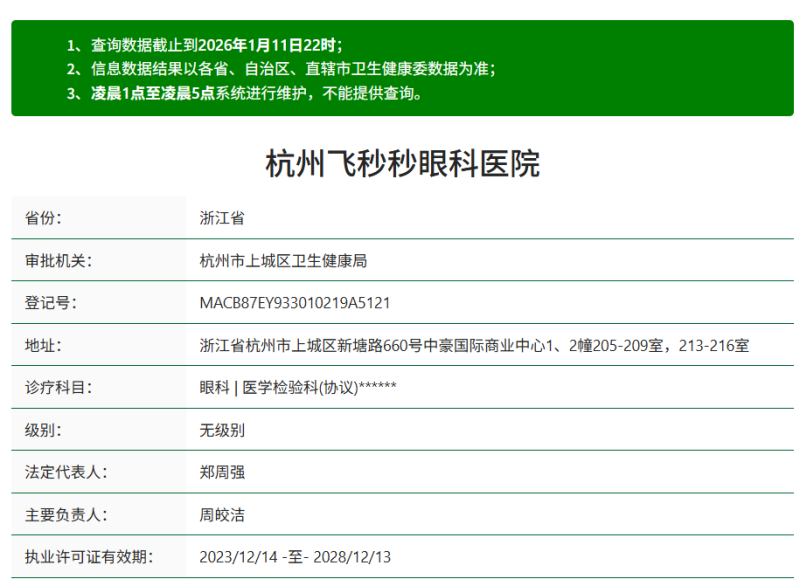Select the 登记号 label
Screen dimensions: 800x586
click(x=51, y=303)
